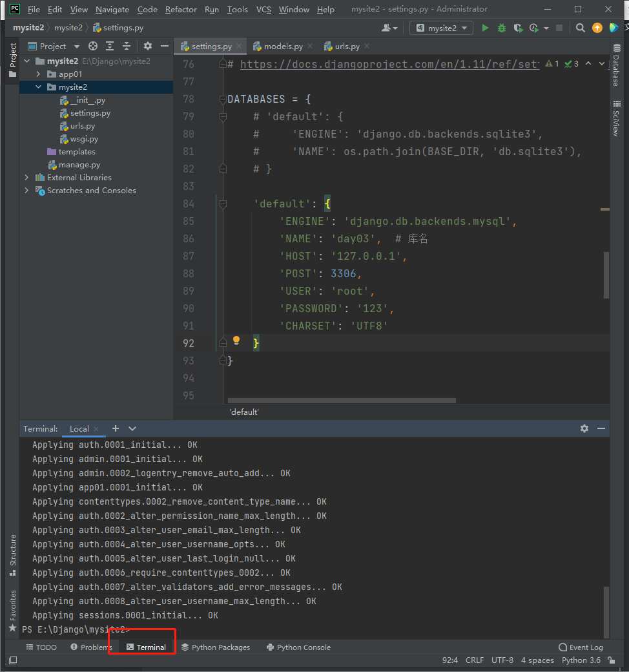The image size is (629, 672).
Task: Open the user account icon dropdown
Action: coord(389,28)
